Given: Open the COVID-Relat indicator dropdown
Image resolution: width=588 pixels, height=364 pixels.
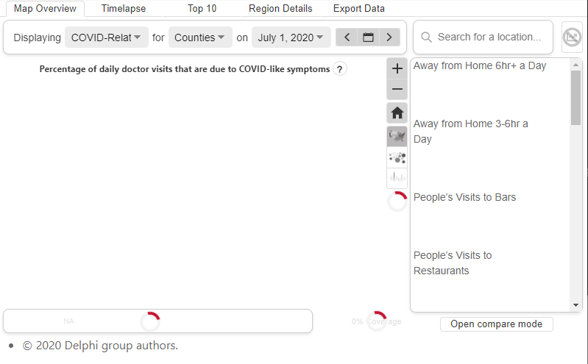Looking at the screenshot, I should (106, 38).
